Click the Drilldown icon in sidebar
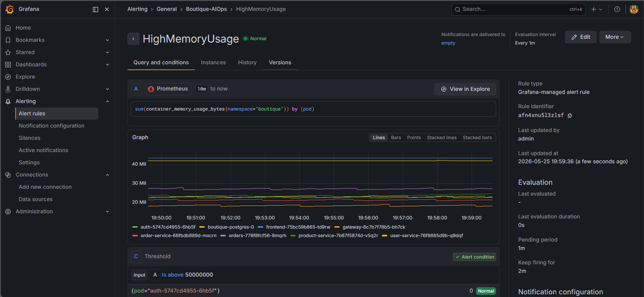The width and height of the screenshot is (644, 297). coord(8,89)
